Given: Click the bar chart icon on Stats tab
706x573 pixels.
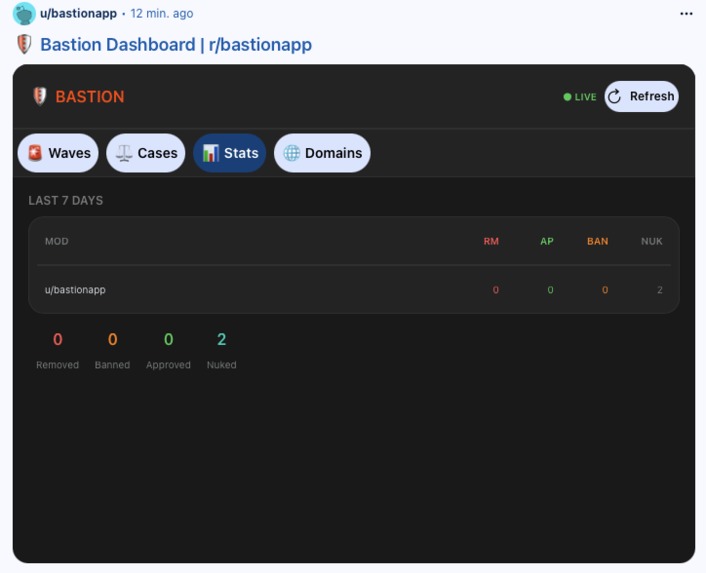Looking at the screenshot, I should 211,153.
